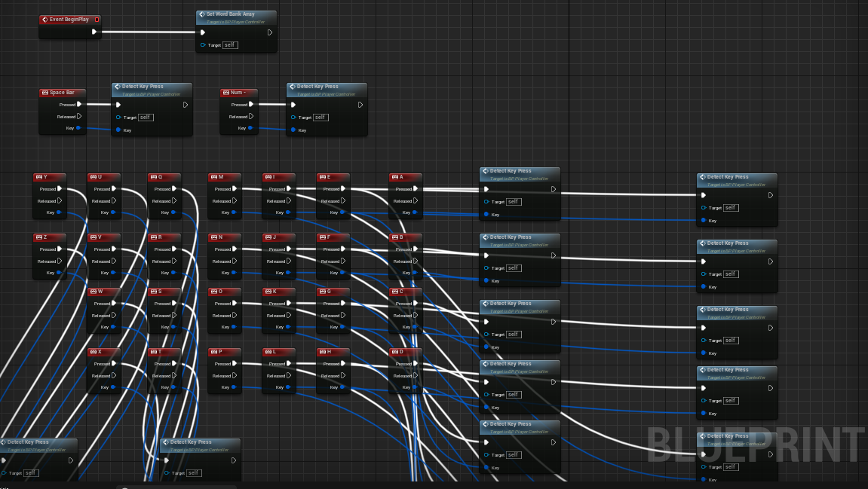This screenshot has width=868, height=489.
Task: Click Set Word Bank Array execution input pin
Action: coord(203,32)
